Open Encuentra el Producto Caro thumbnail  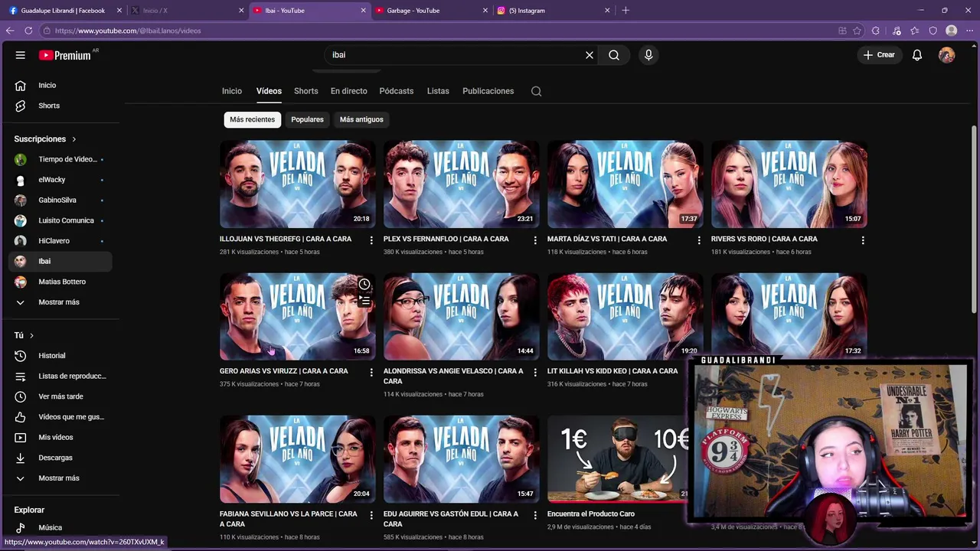click(619, 458)
